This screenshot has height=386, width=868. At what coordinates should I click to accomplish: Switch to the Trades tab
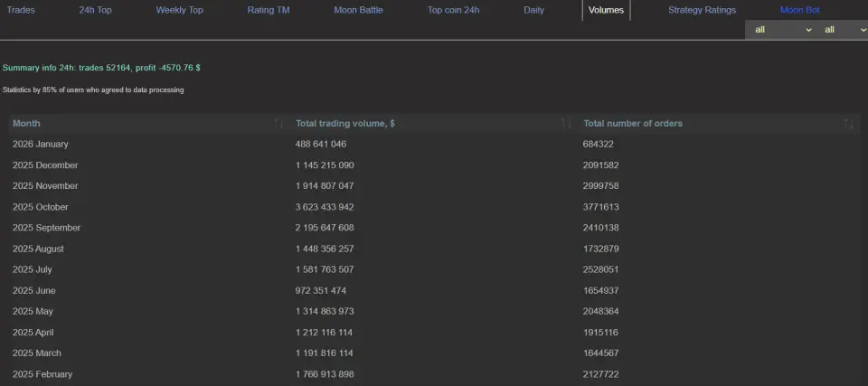click(x=21, y=10)
